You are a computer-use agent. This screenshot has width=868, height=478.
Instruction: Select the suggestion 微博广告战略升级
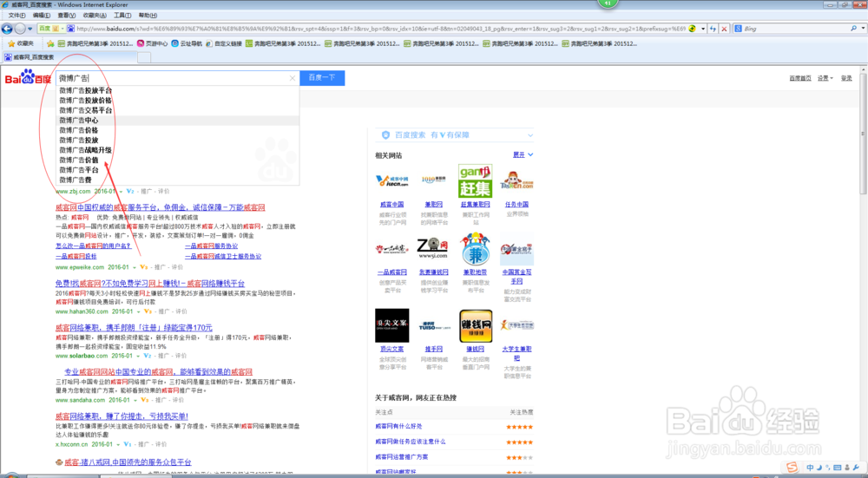(178, 150)
